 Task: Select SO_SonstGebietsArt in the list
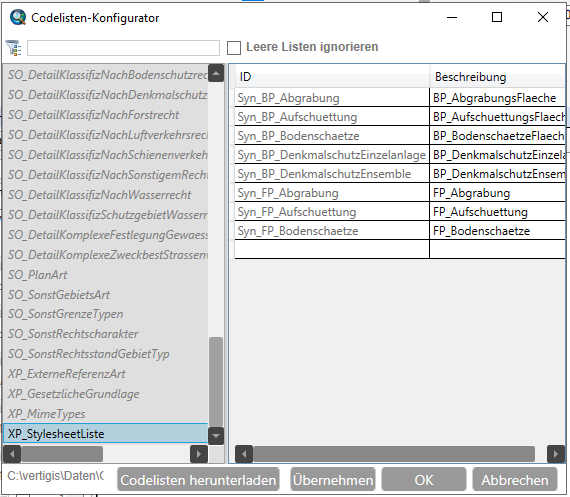tap(105, 294)
